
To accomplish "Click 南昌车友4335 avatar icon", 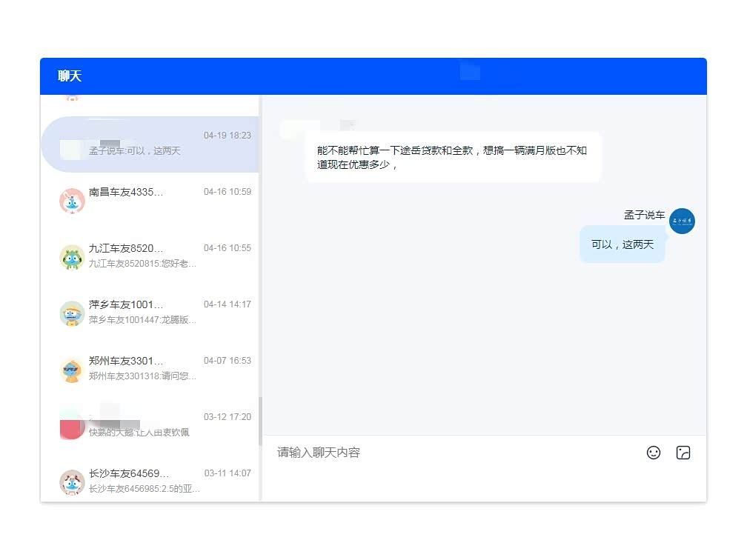I will (x=72, y=201).
